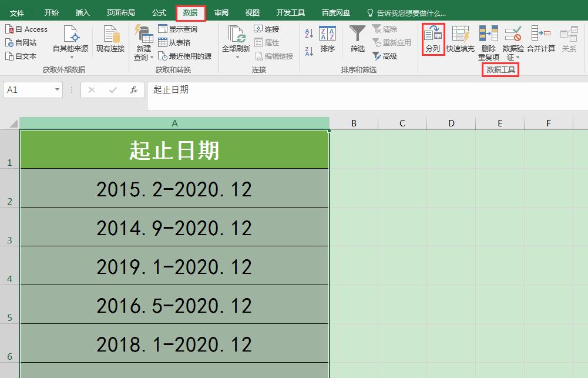Click 自Access to import Access data
Viewport: 588px width, 378px height.
[26, 28]
